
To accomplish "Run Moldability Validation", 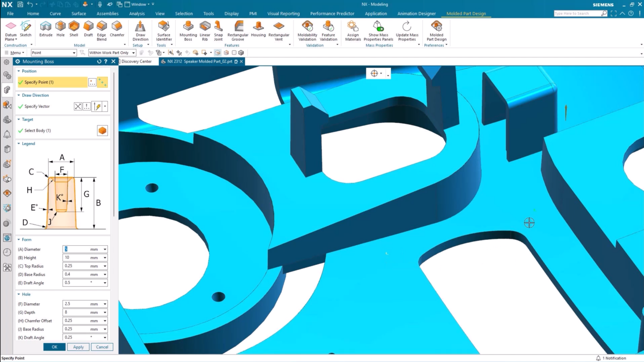I will point(307,29).
